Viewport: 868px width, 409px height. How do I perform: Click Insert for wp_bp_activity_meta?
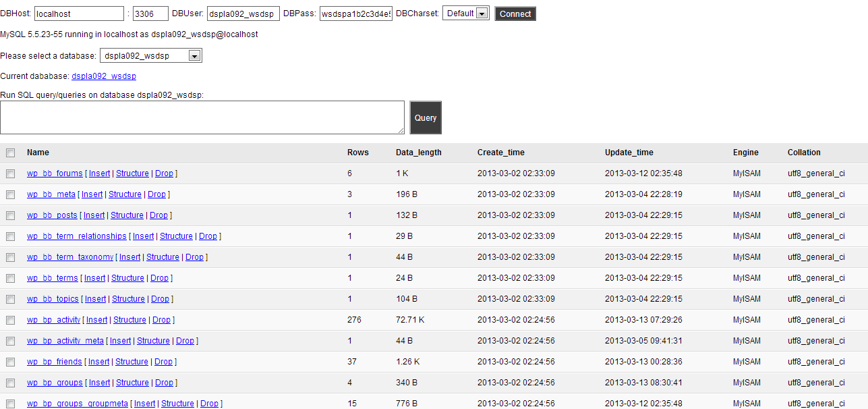click(x=120, y=341)
